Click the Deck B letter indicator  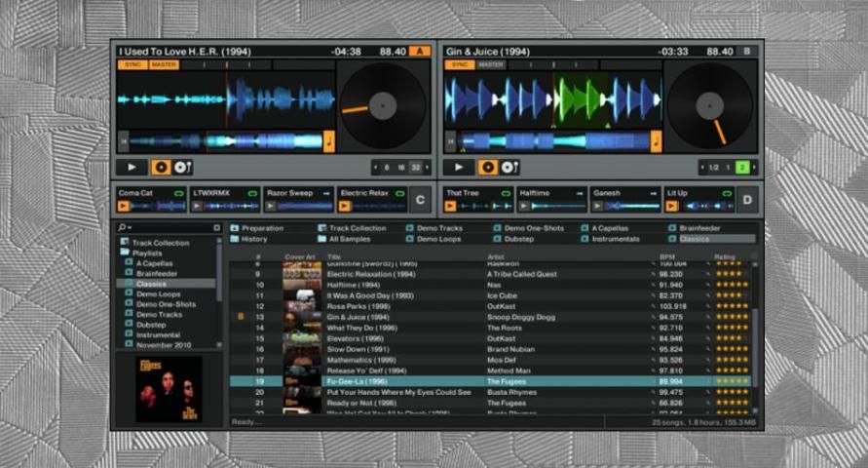click(748, 51)
